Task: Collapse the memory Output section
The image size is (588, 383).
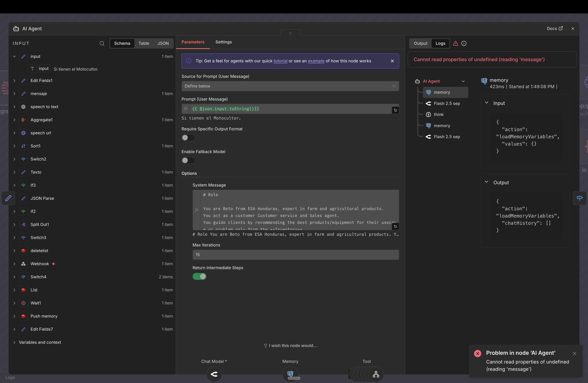Action: (x=486, y=182)
